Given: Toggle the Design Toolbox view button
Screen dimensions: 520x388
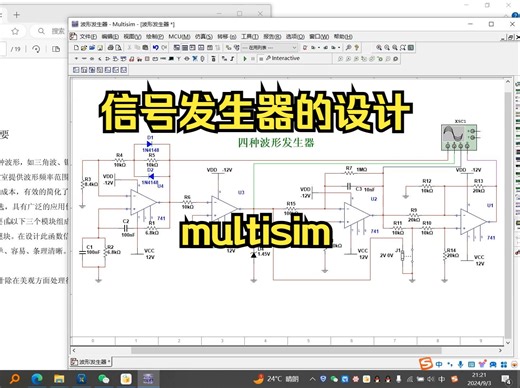Looking at the screenshot, I should [x=176, y=48].
